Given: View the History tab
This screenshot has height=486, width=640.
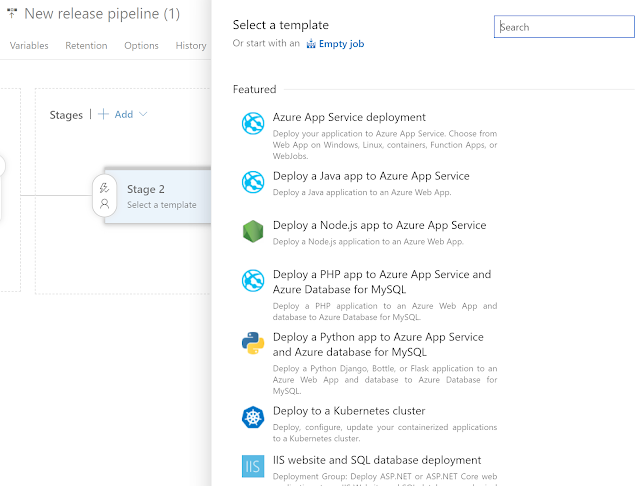Looking at the screenshot, I should click(190, 46).
